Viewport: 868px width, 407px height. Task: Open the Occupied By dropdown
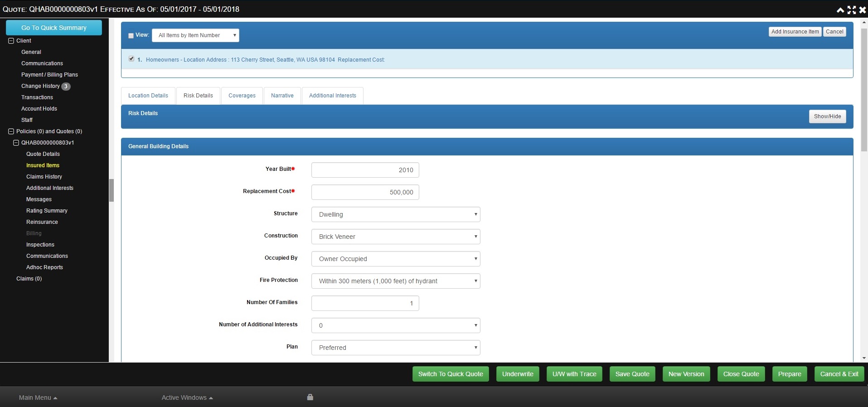(396, 259)
